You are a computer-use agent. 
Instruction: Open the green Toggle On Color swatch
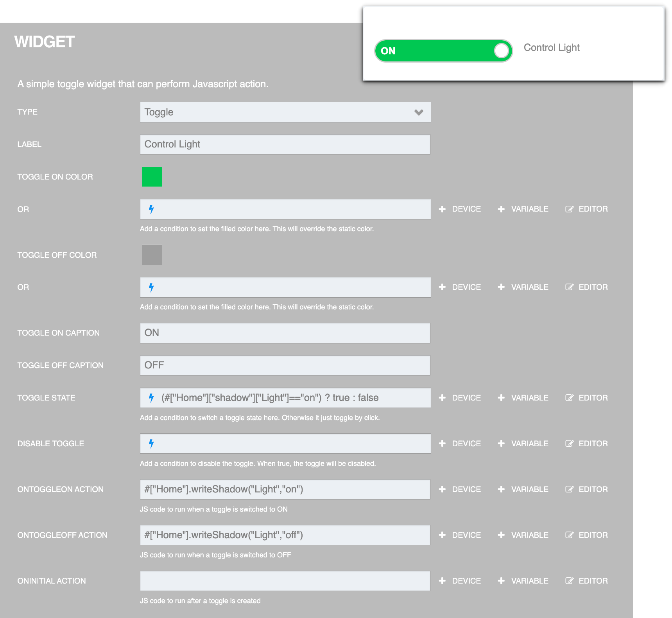click(x=152, y=177)
